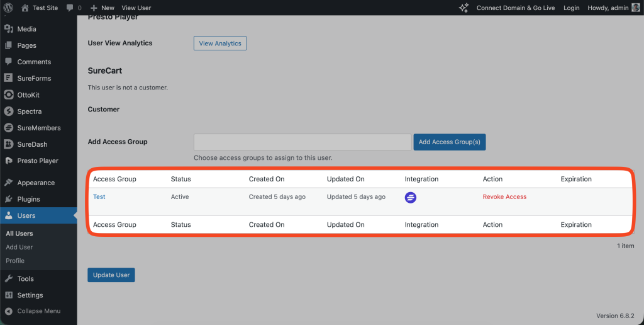Open the Add User submenu item
644x325 pixels.
click(x=19, y=248)
